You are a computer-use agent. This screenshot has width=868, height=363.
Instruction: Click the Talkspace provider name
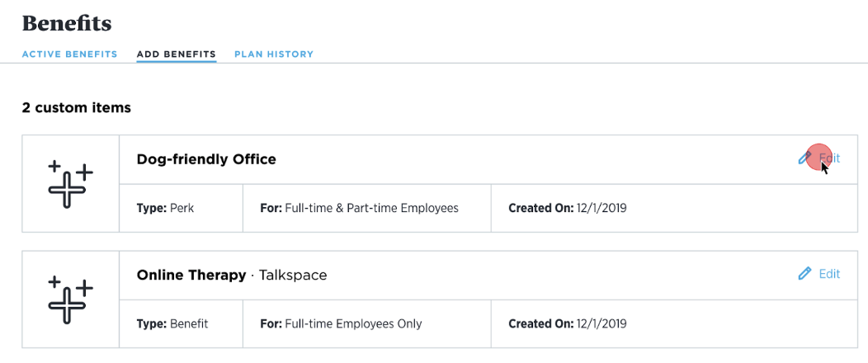(293, 275)
